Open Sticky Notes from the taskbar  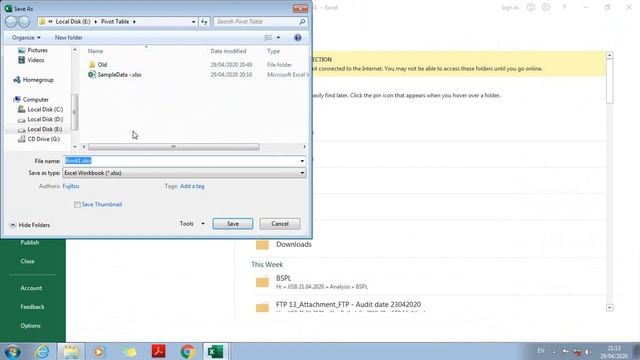click(x=129, y=351)
